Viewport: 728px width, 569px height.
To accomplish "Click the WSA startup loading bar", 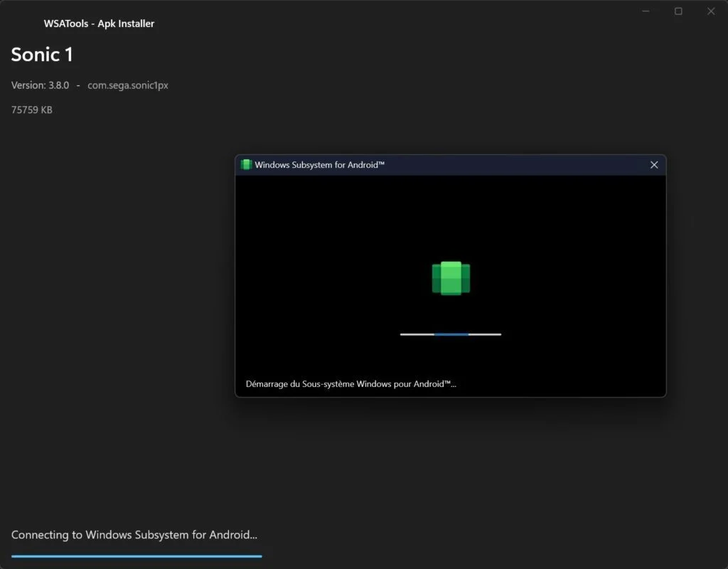I will pyautogui.click(x=450, y=334).
